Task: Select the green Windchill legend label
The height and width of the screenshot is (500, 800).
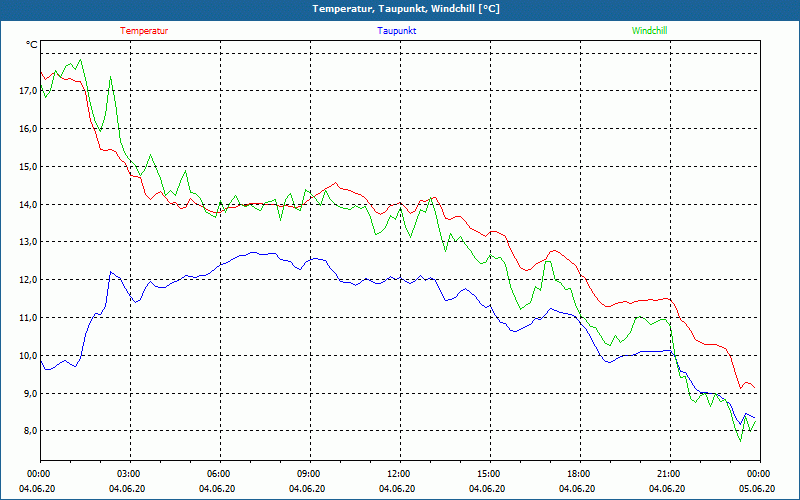Action: tap(649, 31)
